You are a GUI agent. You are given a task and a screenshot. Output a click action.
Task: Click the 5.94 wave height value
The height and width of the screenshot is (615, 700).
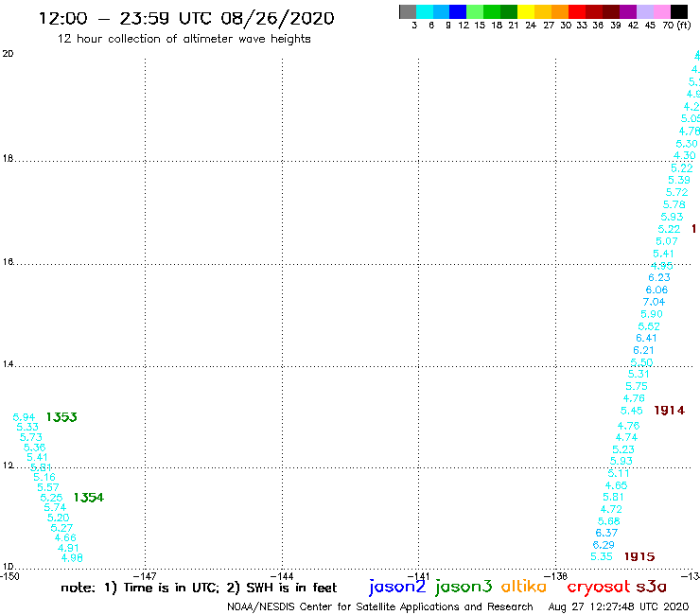[x=24, y=417]
